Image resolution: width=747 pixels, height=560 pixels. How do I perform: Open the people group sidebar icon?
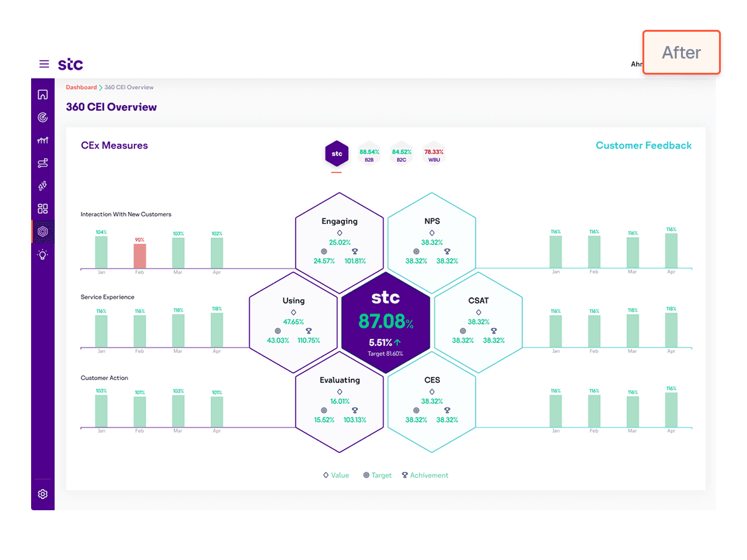42,141
